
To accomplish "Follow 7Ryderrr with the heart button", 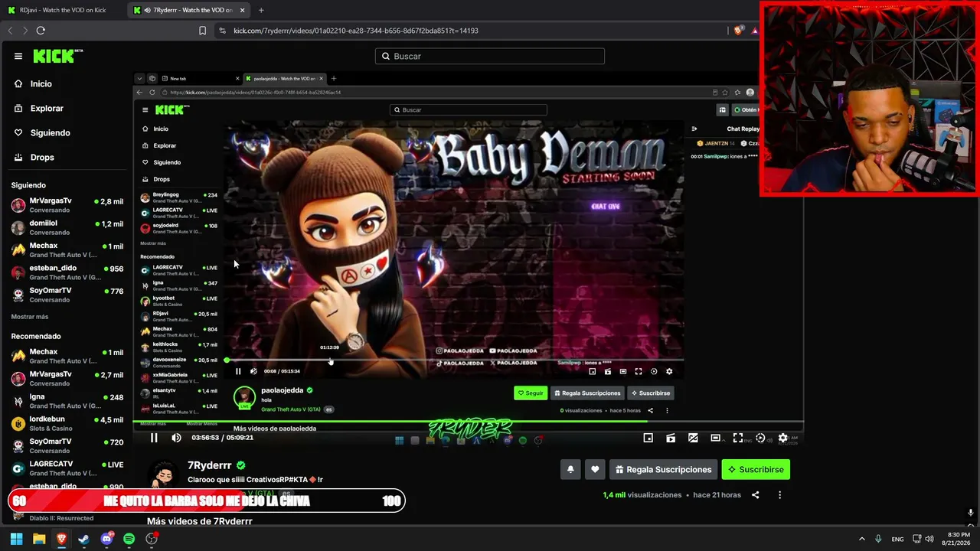I will (595, 469).
